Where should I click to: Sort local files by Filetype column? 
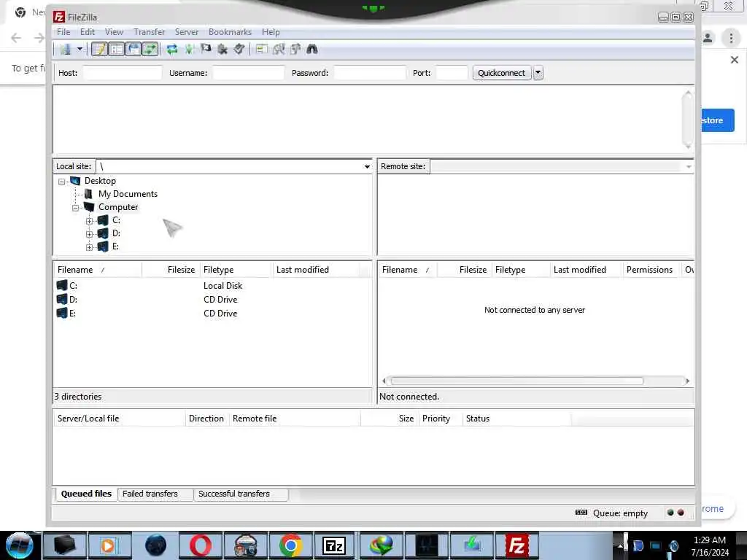click(236, 270)
